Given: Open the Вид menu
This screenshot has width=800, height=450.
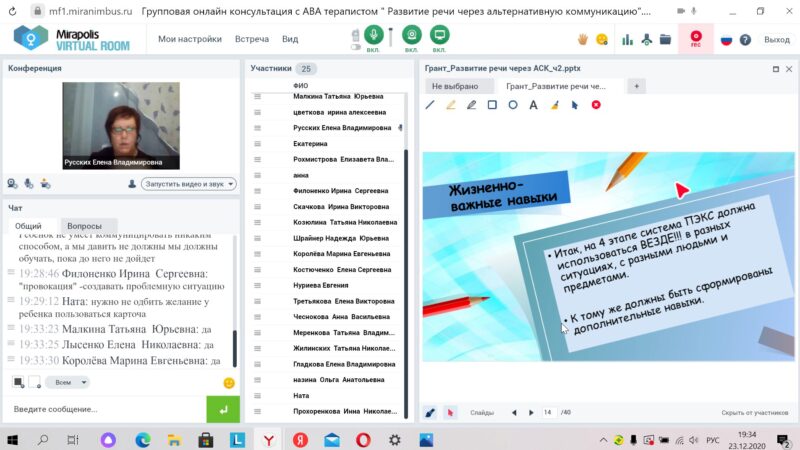Looking at the screenshot, I should [x=290, y=39].
